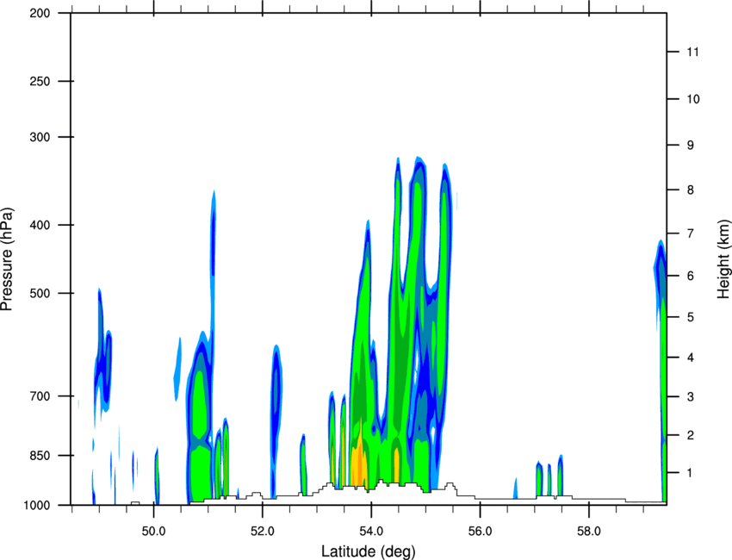Viewport: 732px width, 560px height.
Task: Pick the 6 km height label
Action: pyautogui.click(x=691, y=276)
